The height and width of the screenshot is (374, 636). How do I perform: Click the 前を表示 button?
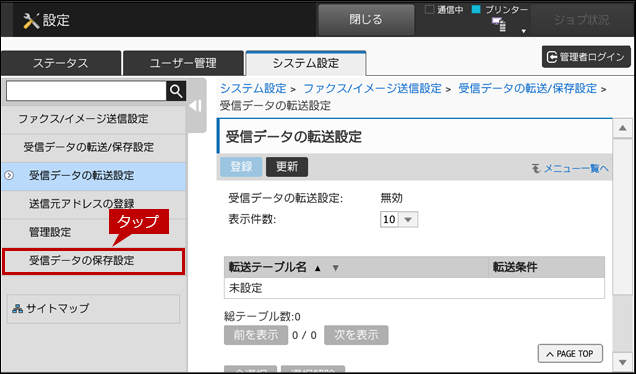point(256,335)
